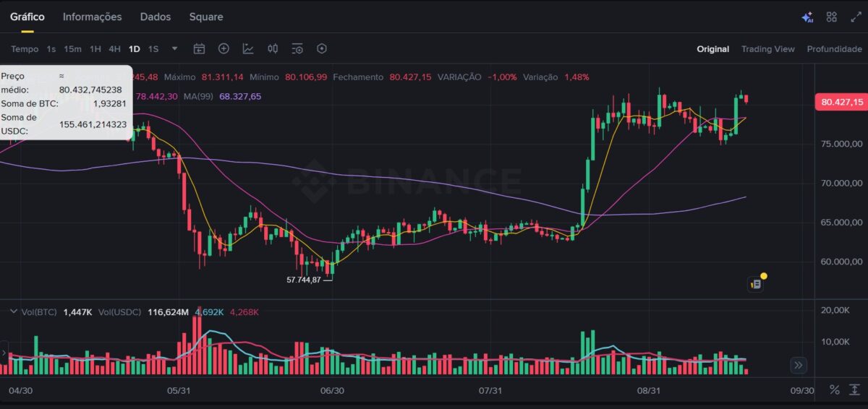Expand the left side panel arrow
Screen dimensions: 868x409
click(4, 353)
